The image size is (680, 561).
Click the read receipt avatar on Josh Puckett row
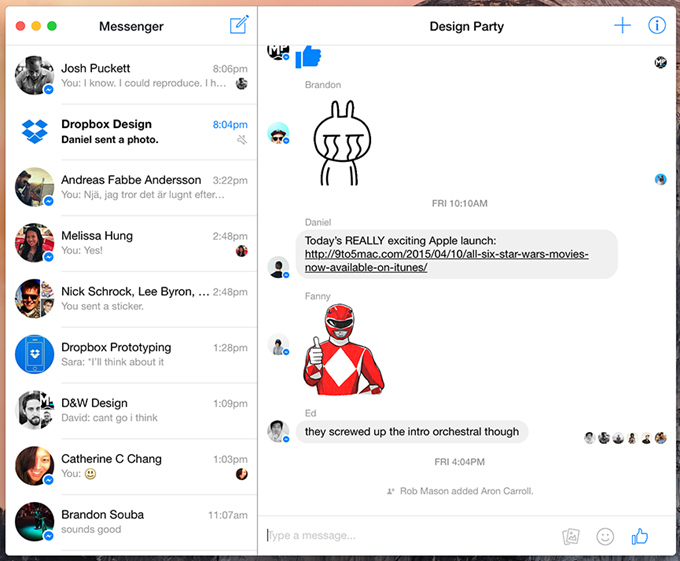tap(242, 84)
